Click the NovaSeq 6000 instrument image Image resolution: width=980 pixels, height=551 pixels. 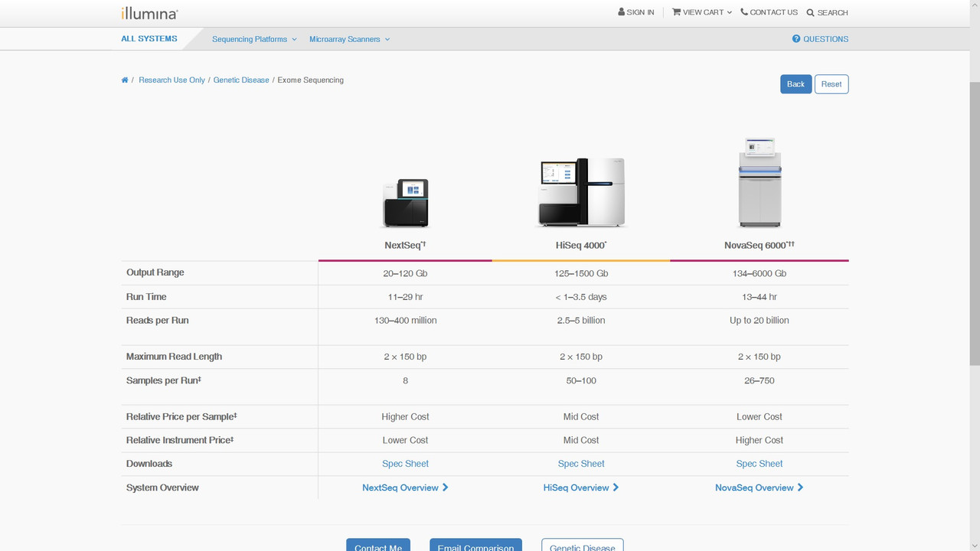[x=759, y=182]
